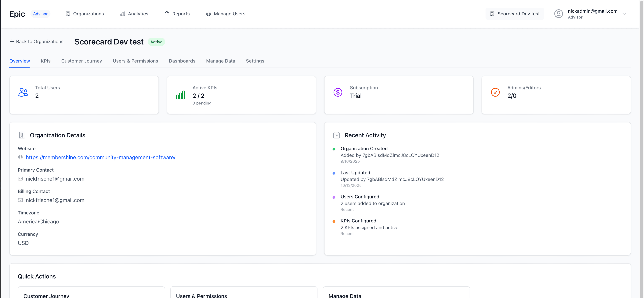Open the Dashboards tab

182,61
